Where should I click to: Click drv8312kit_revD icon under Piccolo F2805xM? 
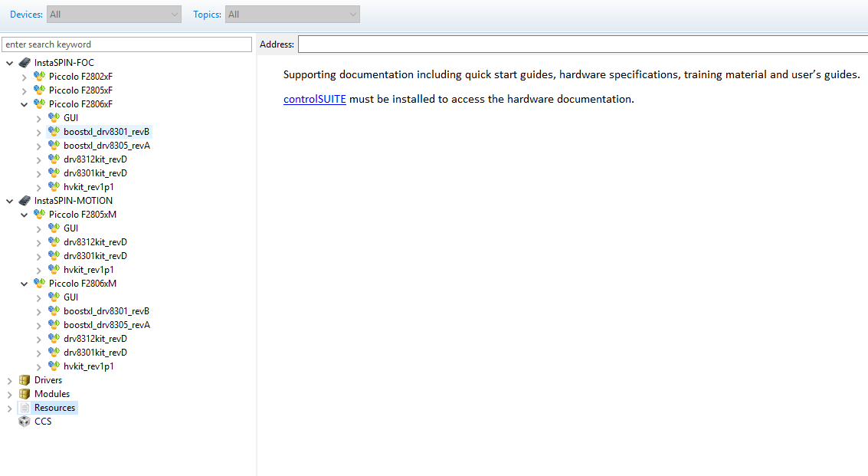(54, 241)
